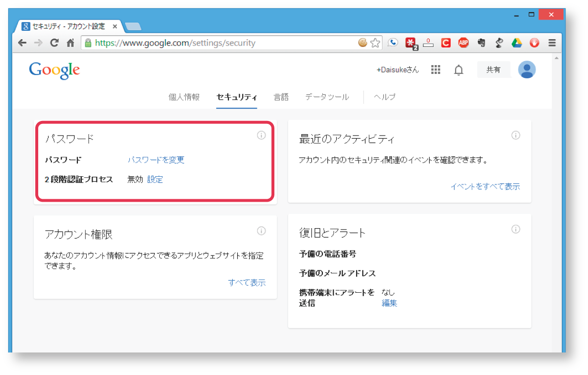Open the red C extension icon
Screen dimensions: 588x375
pyautogui.click(x=446, y=43)
